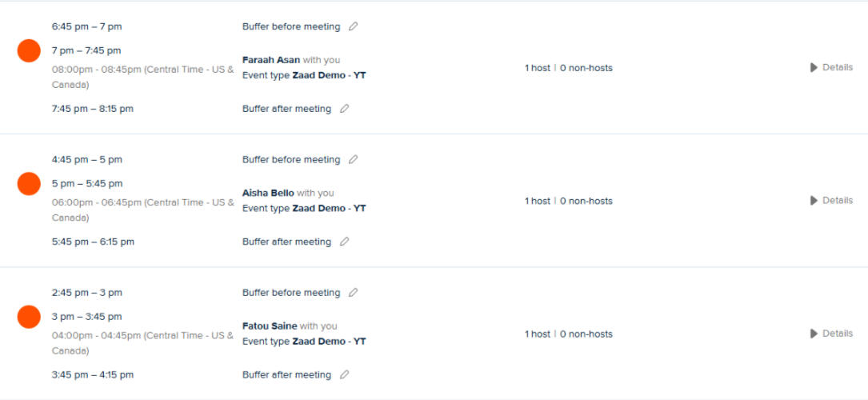Open invitee Aisha Bello's name

click(x=268, y=193)
